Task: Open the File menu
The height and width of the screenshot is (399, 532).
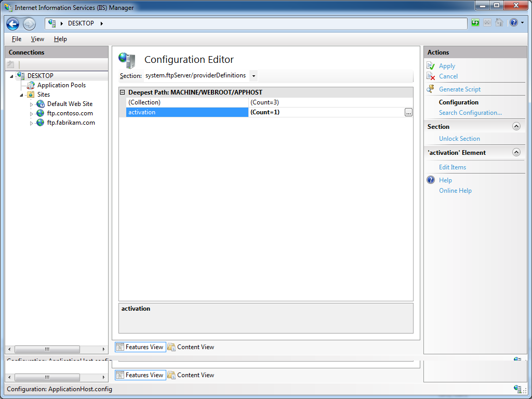Action: (x=17, y=39)
